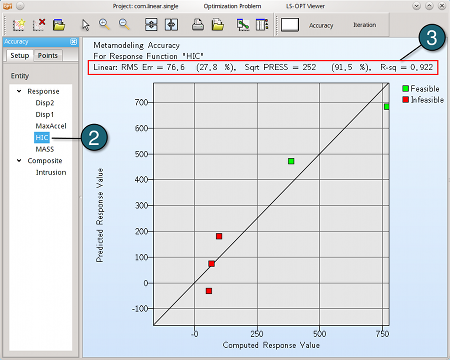Click the 'Computed Response Value' axis label
The width and height of the screenshot is (450, 360).
(x=271, y=345)
